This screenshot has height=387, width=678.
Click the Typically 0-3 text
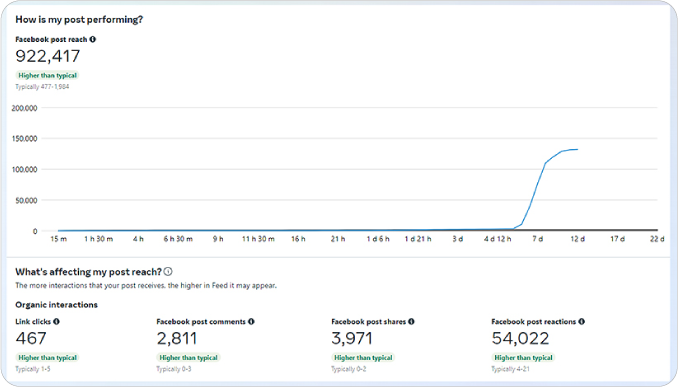[174, 369]
